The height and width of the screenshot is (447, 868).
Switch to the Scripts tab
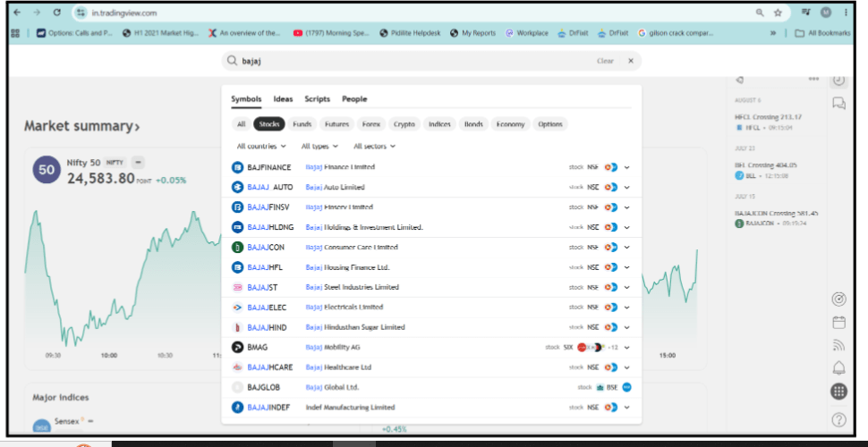317,99
